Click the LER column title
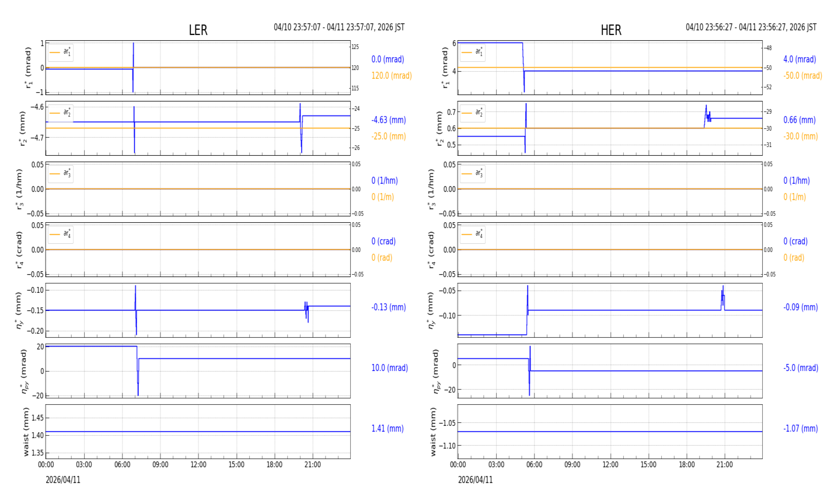 point(198,30)
